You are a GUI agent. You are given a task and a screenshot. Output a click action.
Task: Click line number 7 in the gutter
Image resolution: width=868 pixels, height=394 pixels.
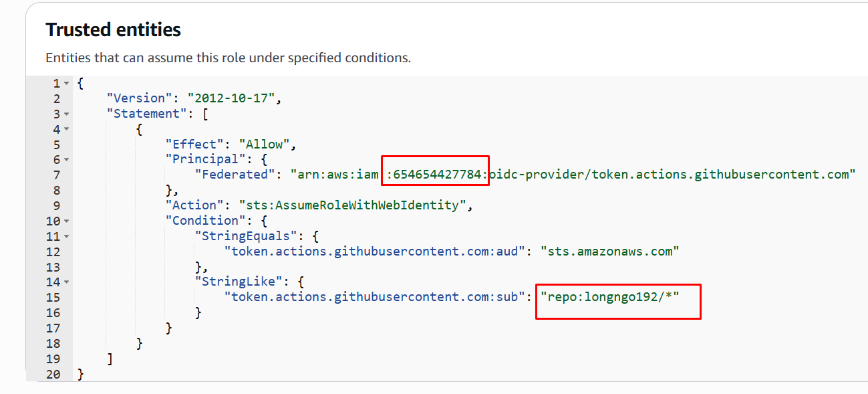57,175
